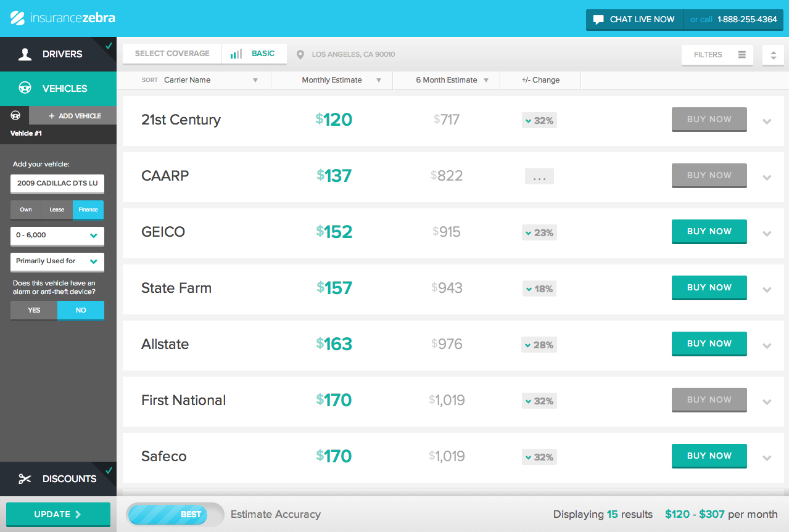This screenshot has height=532, width=789.
Task: Click Buy Now for State Farm
Action: coord(709,287)
